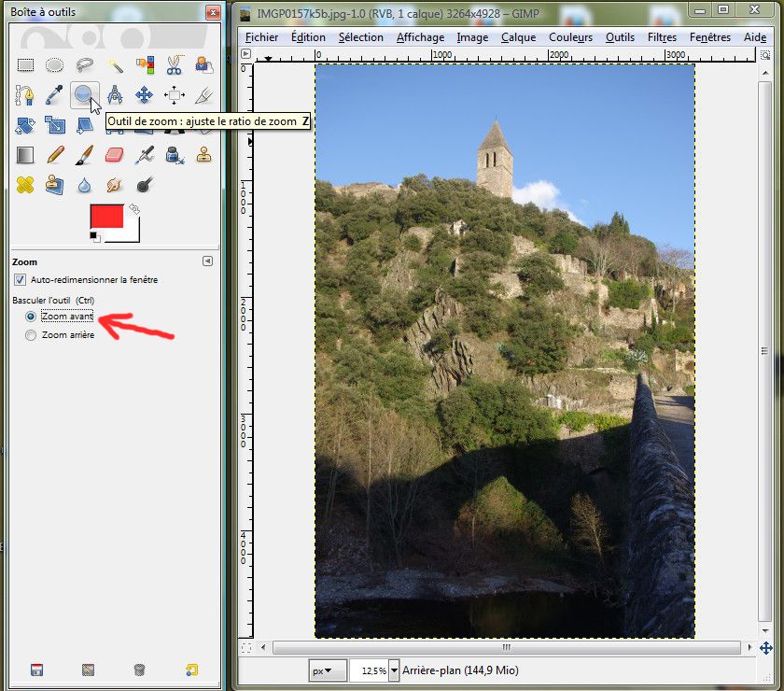Select the Clone stamp tool
This screenshot has height=691, width=784.
(x=203, y=155)
